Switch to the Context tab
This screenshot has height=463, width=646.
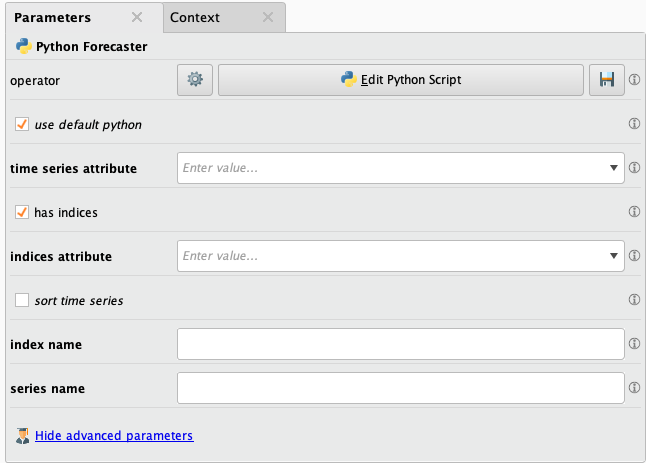tap(195, 18)
